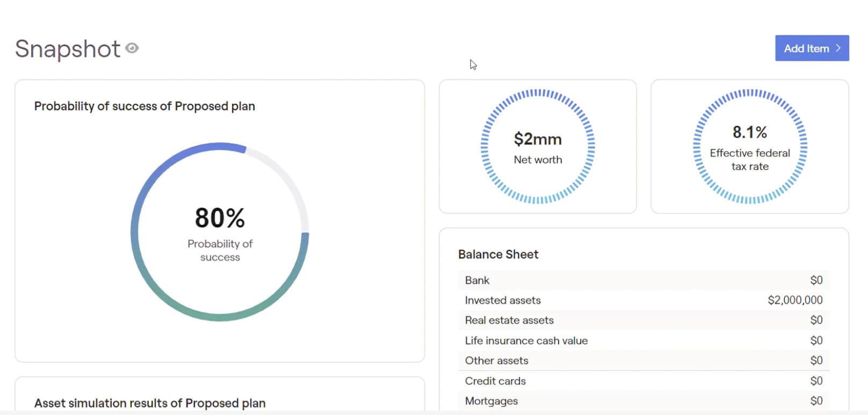The image size is (868, 415).
Task: Click the $2,000,000 invested assets value
Action: coord(795,300)
